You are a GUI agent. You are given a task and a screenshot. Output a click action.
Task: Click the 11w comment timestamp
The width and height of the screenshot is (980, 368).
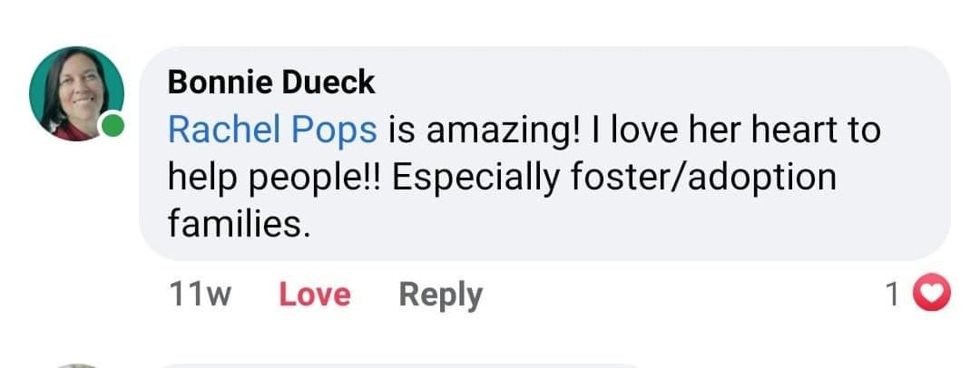pos(200,295)
